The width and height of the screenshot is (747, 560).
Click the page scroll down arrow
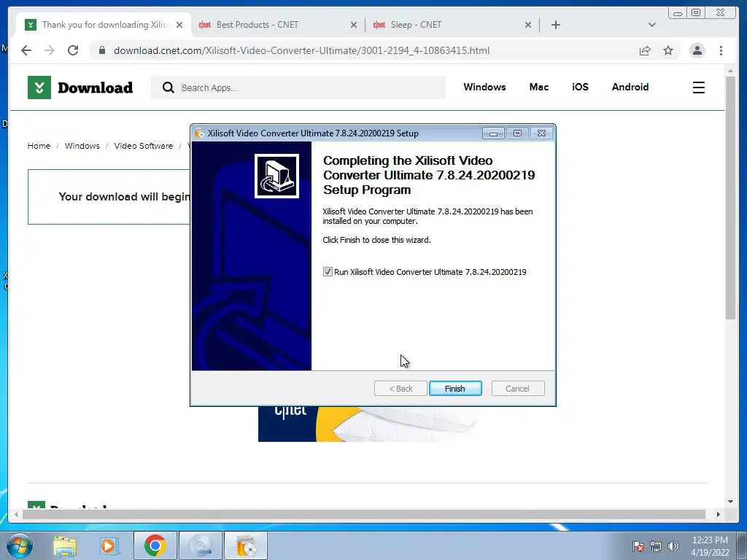(x=731, y=502)
